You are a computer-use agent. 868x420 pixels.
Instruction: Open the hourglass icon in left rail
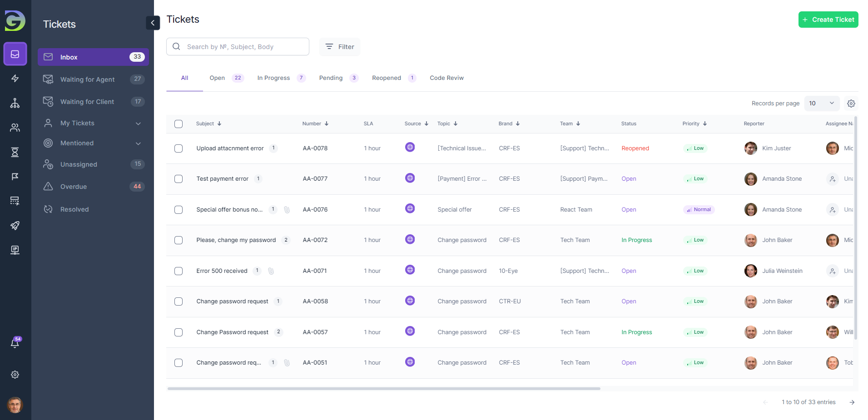coord(15,152)
